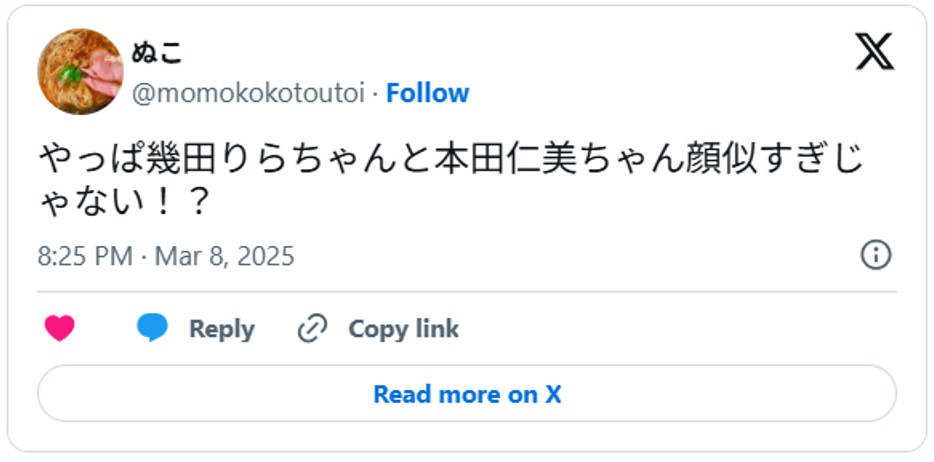The image size is (934, 462).
Task: Click the X logo in the corner
Action: pyautogui.click(x=874, y=52)
